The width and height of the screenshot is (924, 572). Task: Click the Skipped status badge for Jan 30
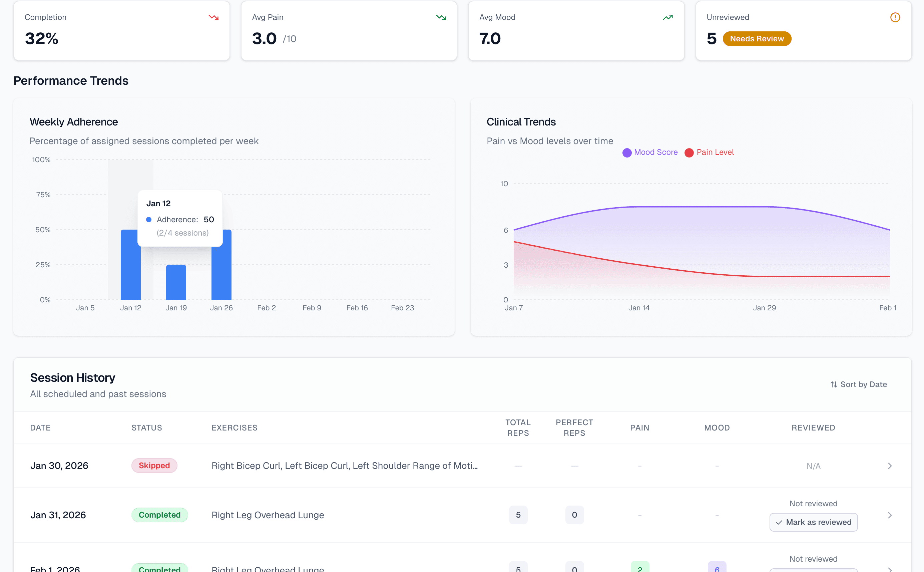(154, 465)
